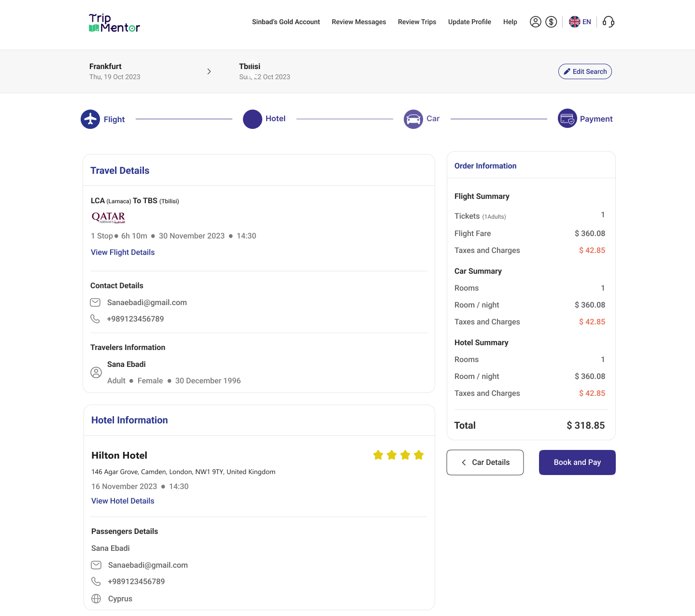Click the Hilton Hotel star rating

[x=398, y=455]
